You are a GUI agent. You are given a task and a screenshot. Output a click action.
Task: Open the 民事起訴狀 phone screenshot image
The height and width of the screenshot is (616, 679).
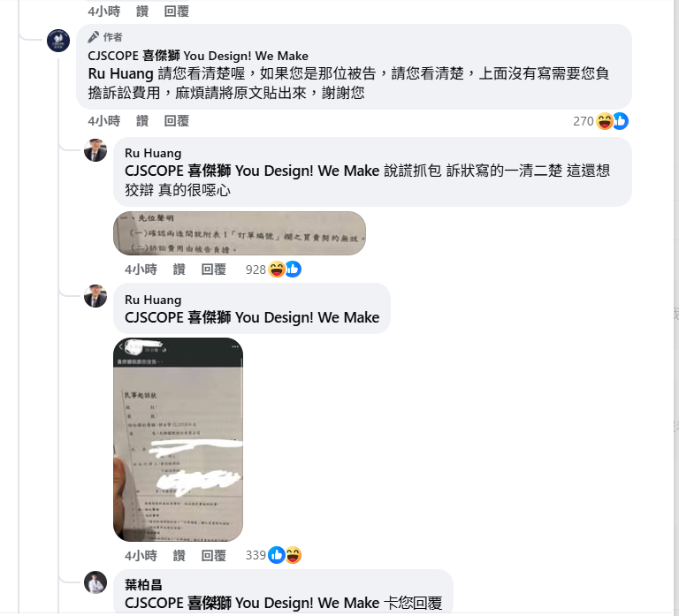[178, 439]
